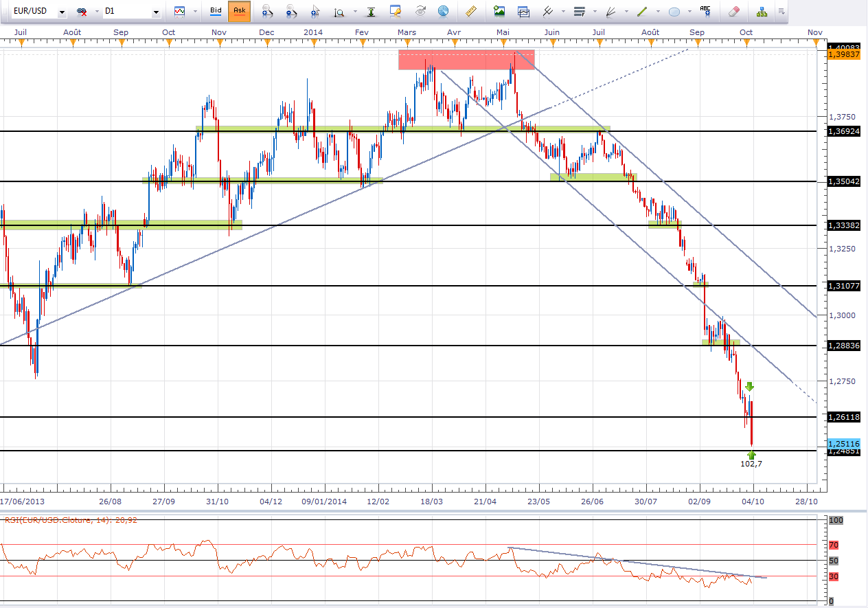Click the unlink chart icon
This screenshot has height=608, width=868.
pyautogui.click(x=81, y=12)
